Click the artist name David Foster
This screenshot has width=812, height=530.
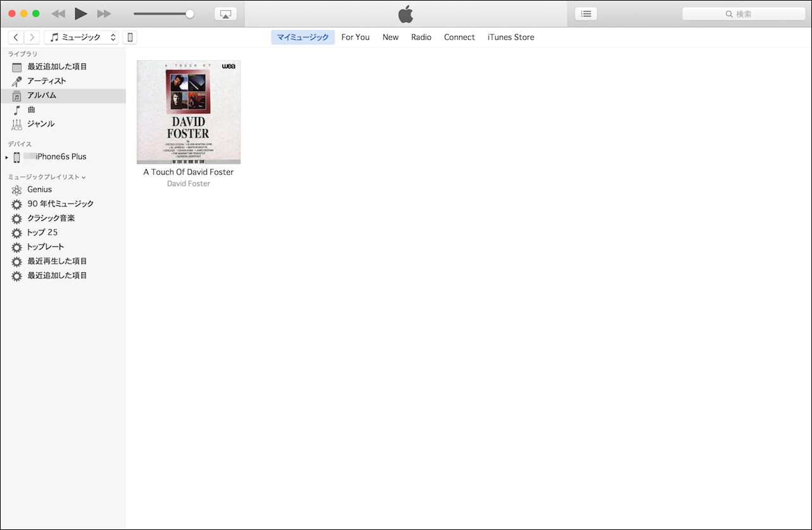(189, 184)
